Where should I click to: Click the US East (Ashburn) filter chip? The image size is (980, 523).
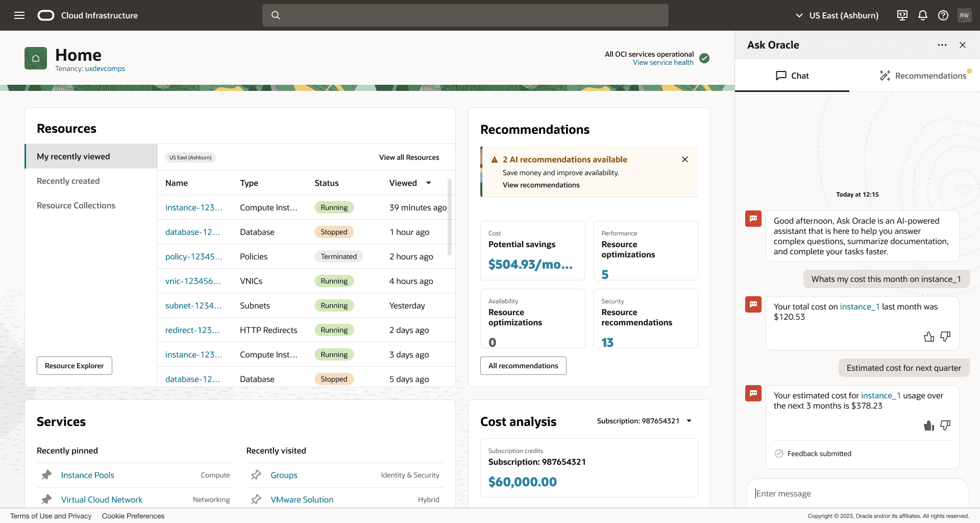tap(190, 157)
